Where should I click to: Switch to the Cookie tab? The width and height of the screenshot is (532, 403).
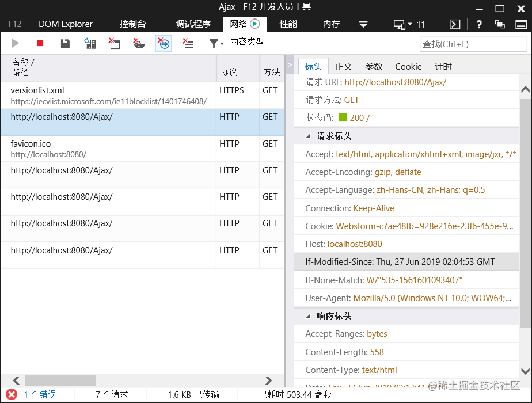tap(408, 66)
